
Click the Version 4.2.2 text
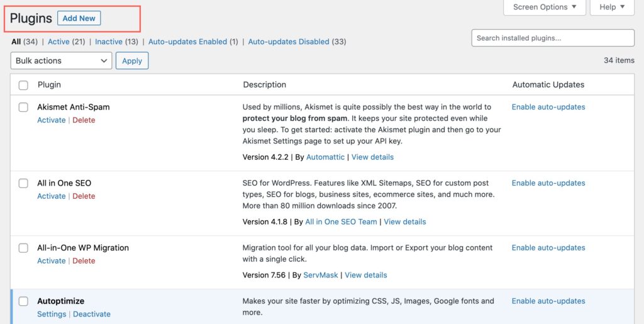[x=265, y=157]
